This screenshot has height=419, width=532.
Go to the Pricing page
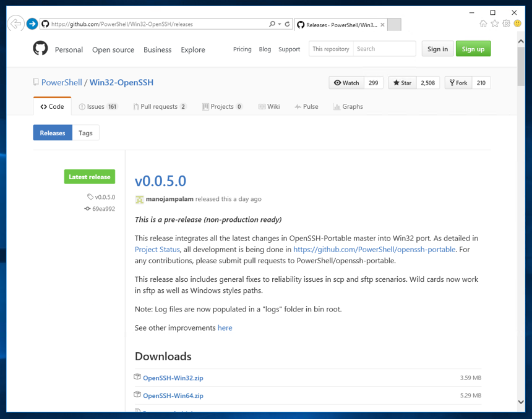pyautogui.click(x=242, y=49)
